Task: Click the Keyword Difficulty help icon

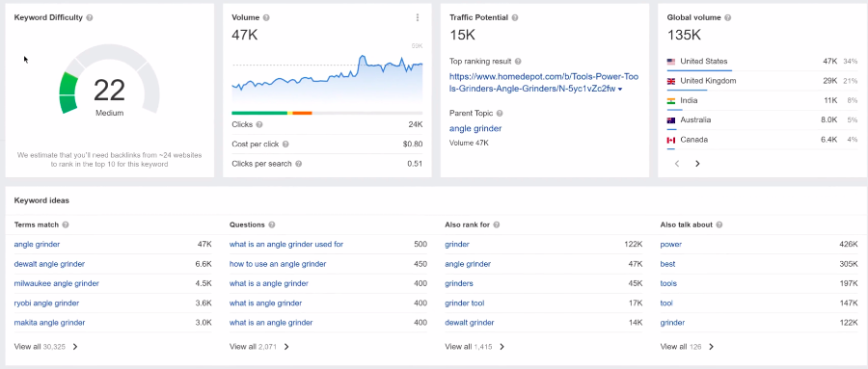Action: pos(90,17)
